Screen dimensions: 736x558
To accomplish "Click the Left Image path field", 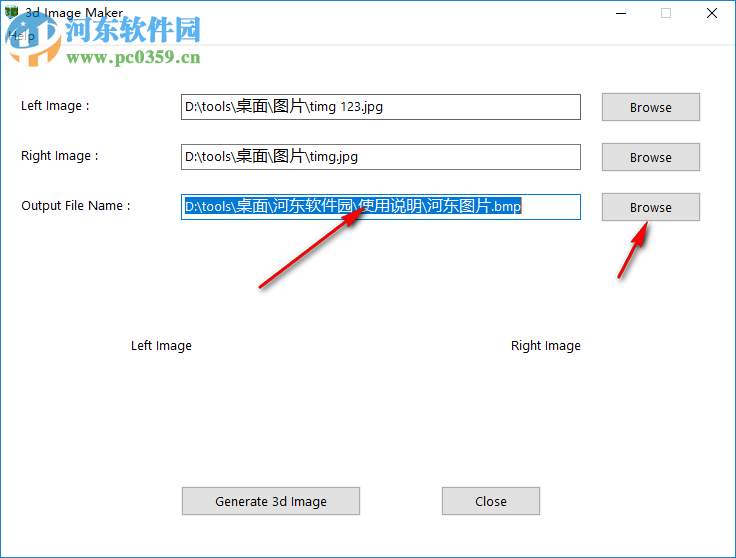I will pyautogui.click(x=381, y=107).
